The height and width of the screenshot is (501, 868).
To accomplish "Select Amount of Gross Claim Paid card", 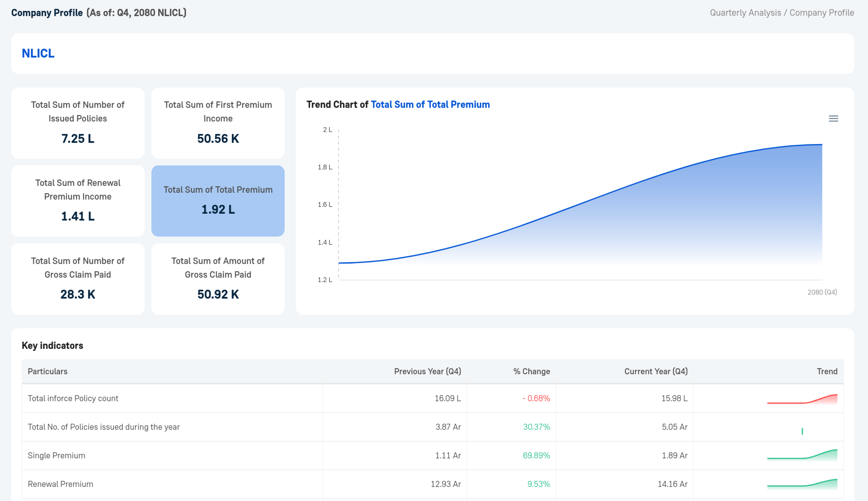I will (x=218, y=279).
